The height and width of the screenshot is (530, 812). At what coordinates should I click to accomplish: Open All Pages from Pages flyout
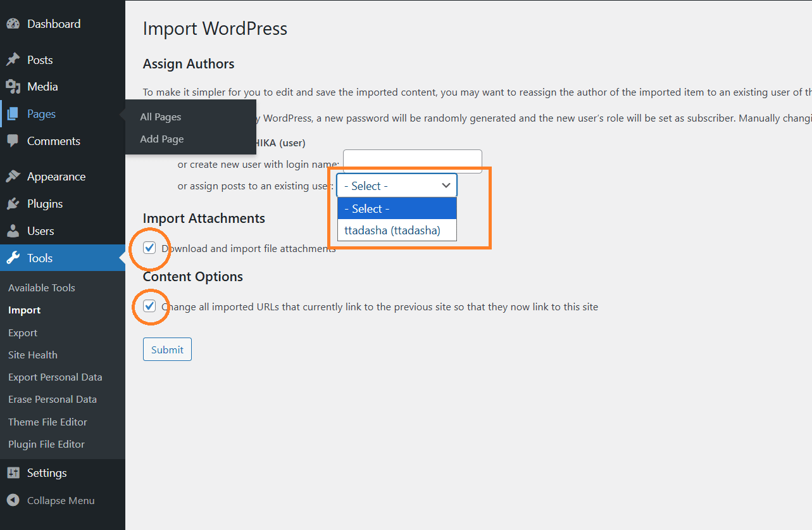point(161,117)
